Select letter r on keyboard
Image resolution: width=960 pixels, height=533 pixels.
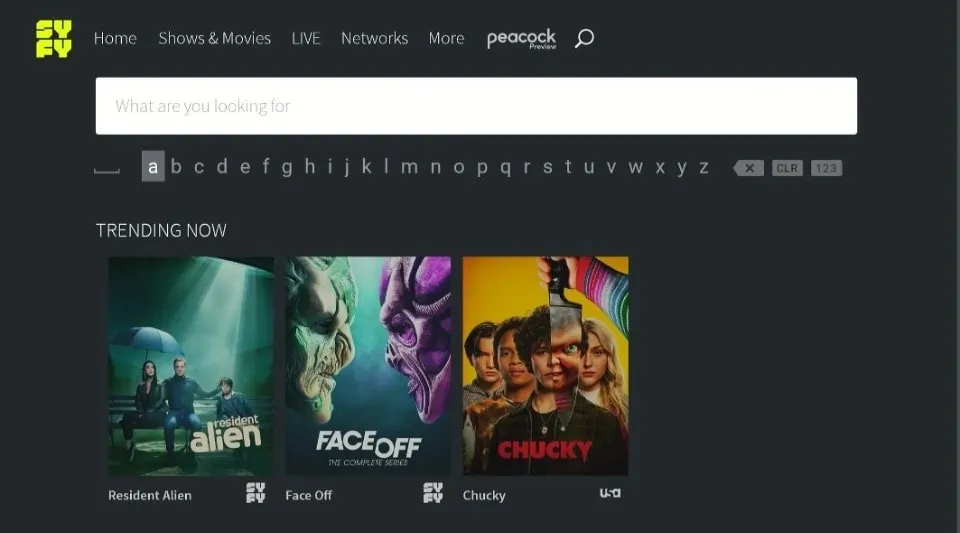click(x=527, y=167)
